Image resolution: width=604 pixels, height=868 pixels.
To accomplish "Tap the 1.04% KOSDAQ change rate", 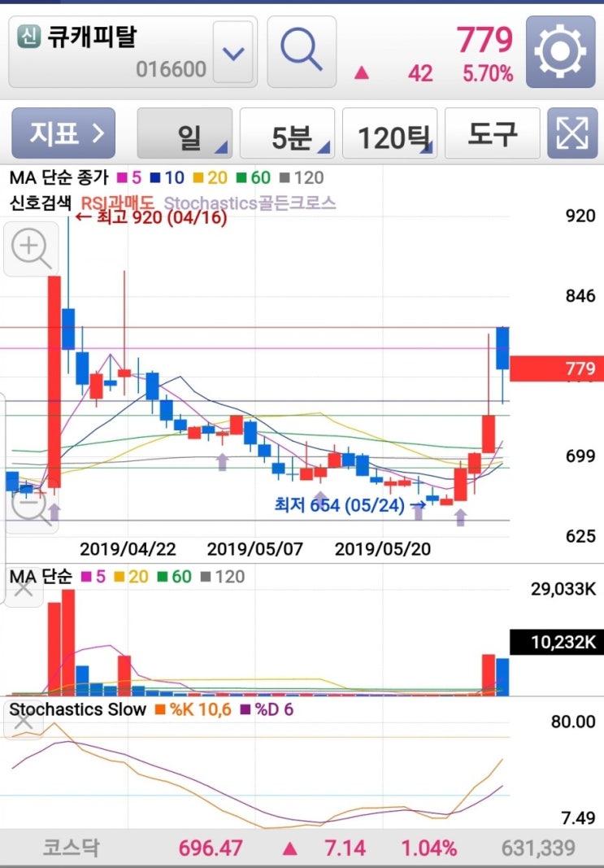I will click(x=428, y=848).
